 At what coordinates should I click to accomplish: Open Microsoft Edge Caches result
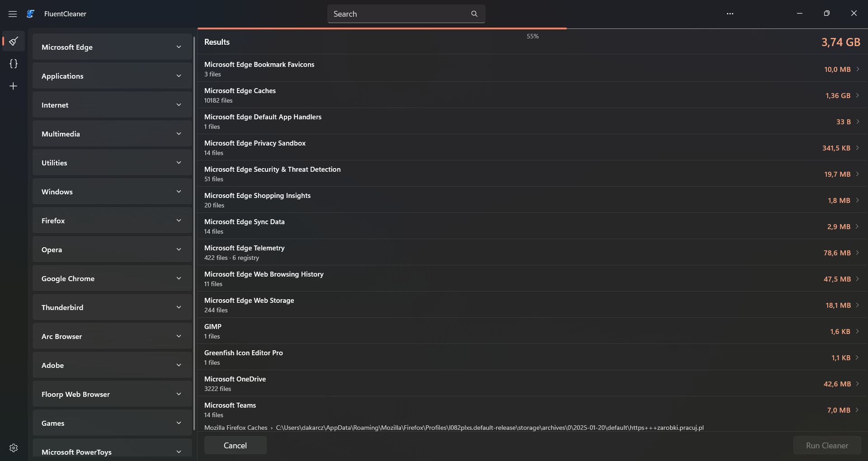[532, 95]
